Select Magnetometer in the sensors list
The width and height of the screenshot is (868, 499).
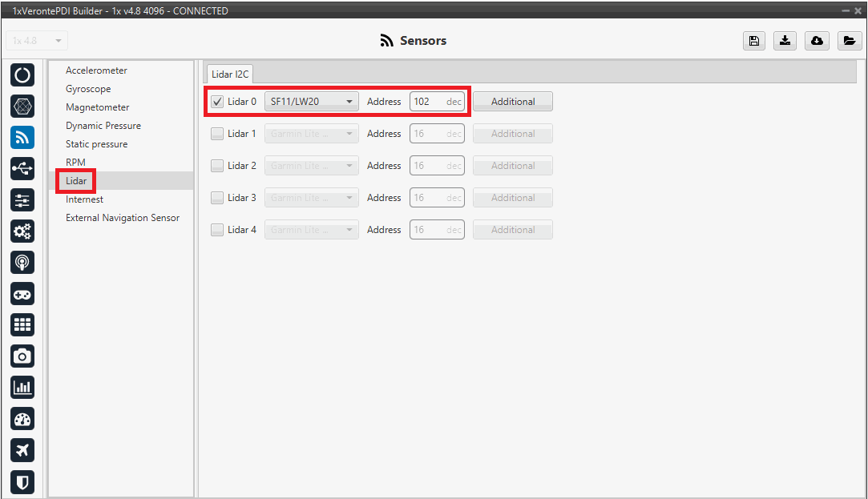(97, 107)
